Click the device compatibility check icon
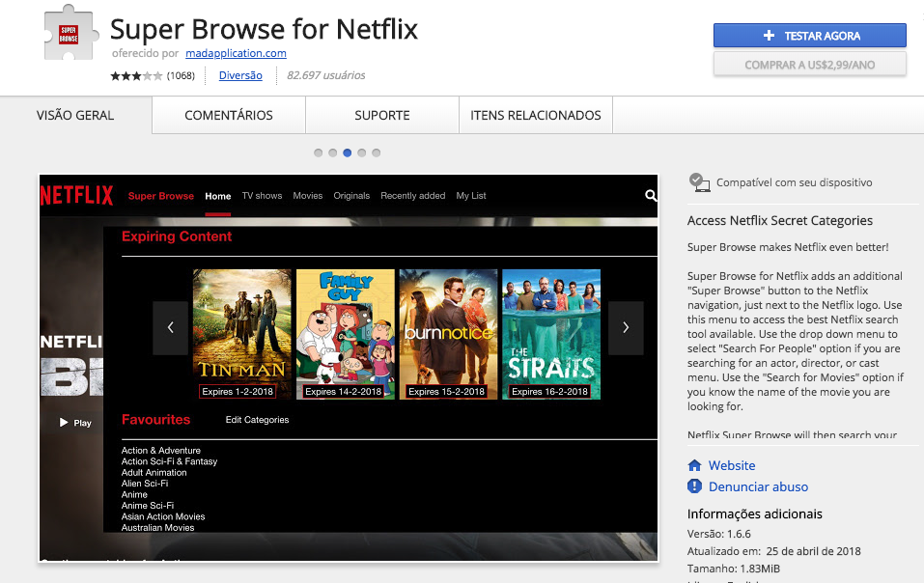The image size is (924, 583). [699, 182]
